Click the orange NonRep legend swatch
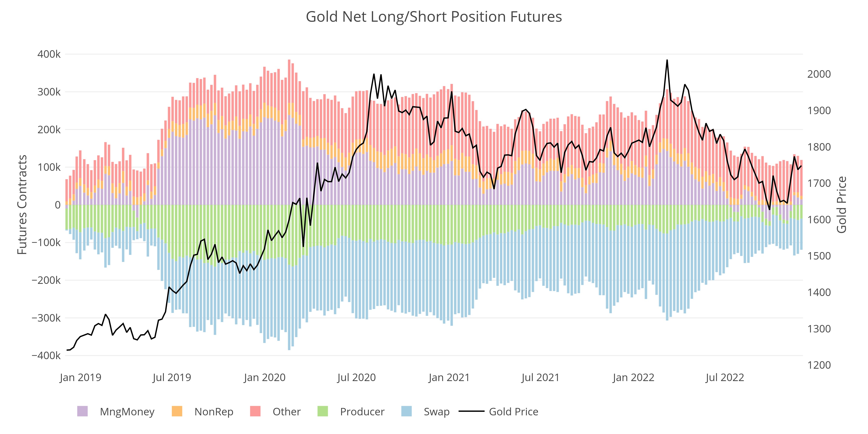This screenshot has height=434, width=868. pyautogui.click(x=177, y=411)
